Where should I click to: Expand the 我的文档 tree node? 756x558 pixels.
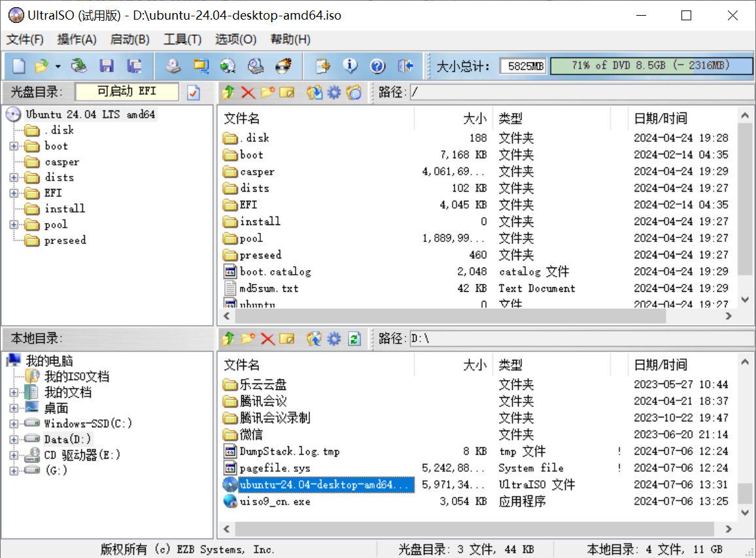pos(14,392)
